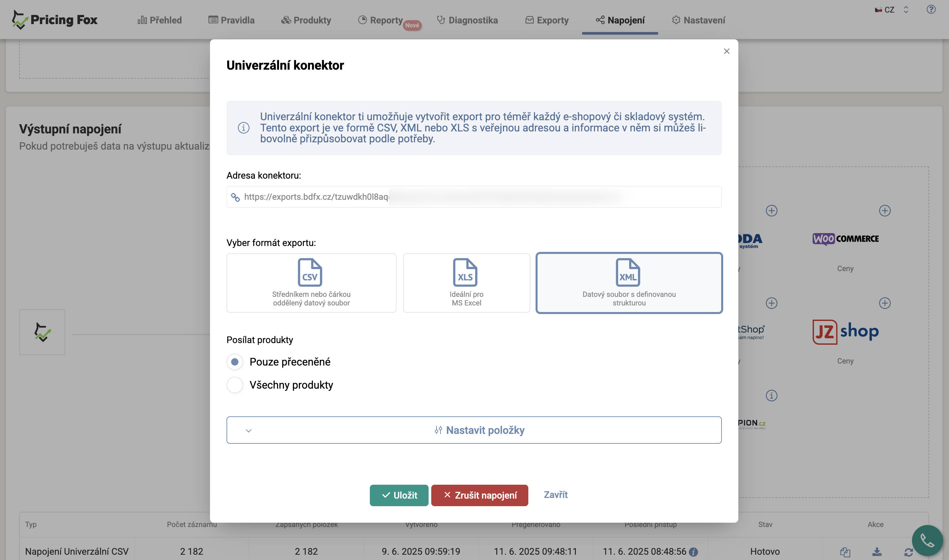Add a WooCommerce connection with the plus icon
Viewport: 949px width, 560px height.
tap(885, 211)
